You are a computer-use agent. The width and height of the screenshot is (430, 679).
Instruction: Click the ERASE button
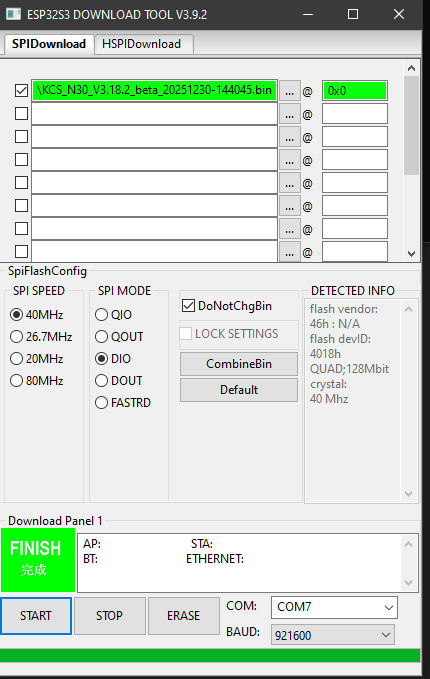point(184,616)
